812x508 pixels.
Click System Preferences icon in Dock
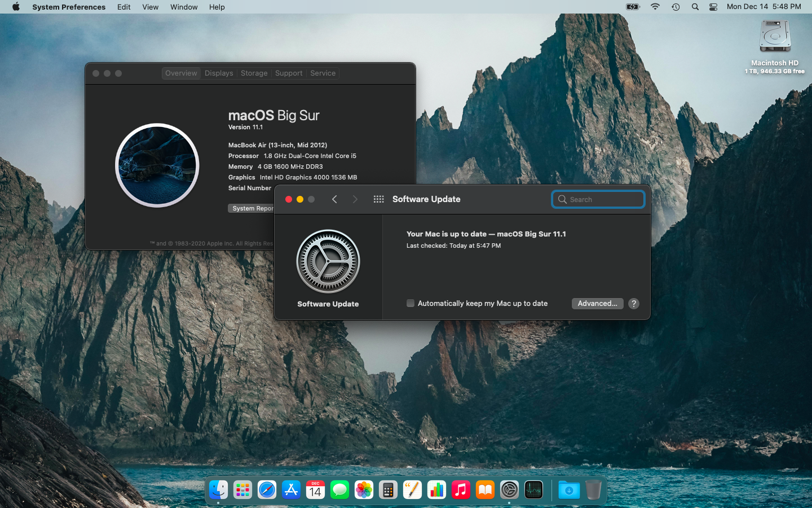click(x=509, y=490)
